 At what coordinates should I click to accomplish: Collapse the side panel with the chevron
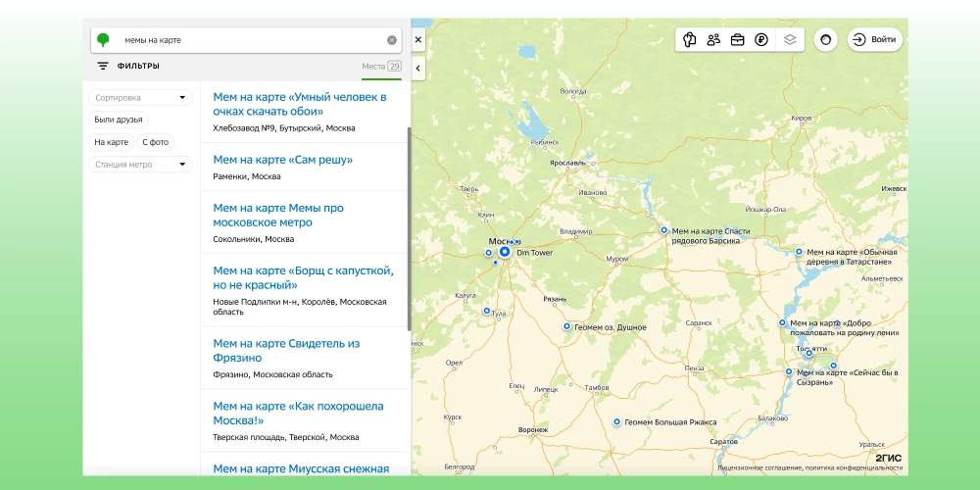pos(418,68)
